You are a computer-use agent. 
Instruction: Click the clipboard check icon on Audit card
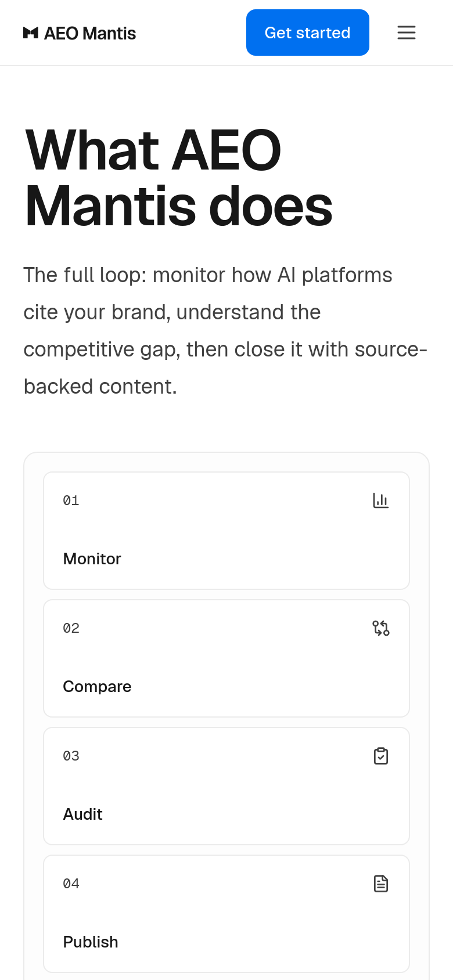pyautogui.click(x=381, y=756)
